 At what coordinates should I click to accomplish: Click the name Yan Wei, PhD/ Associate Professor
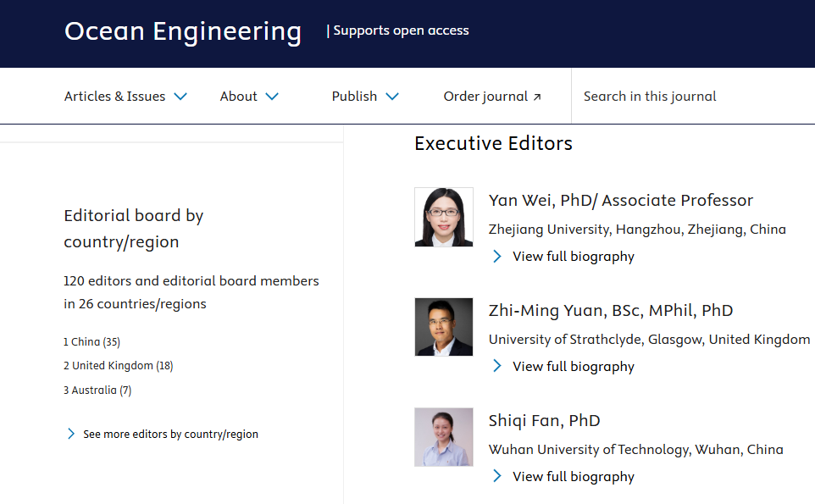pos(621,201)
